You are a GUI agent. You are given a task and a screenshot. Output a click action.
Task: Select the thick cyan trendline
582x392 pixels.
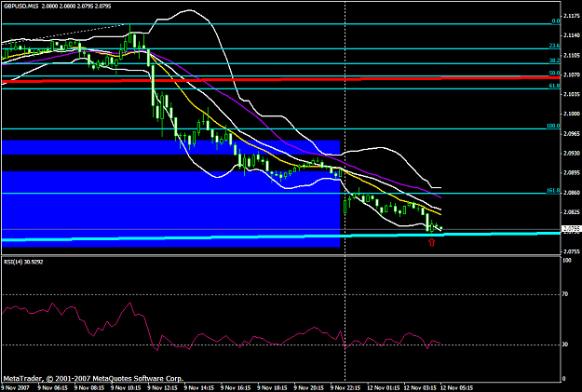[281, 237]
